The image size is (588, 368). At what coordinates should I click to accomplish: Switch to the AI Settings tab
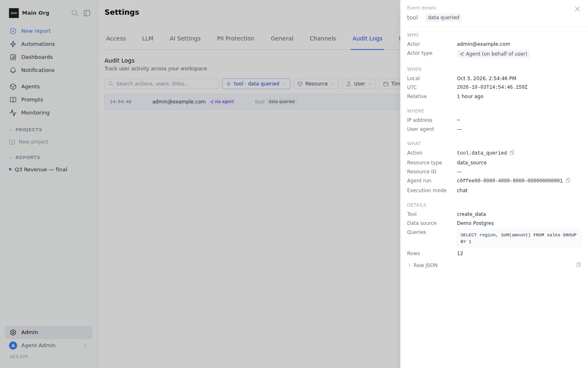185,38
